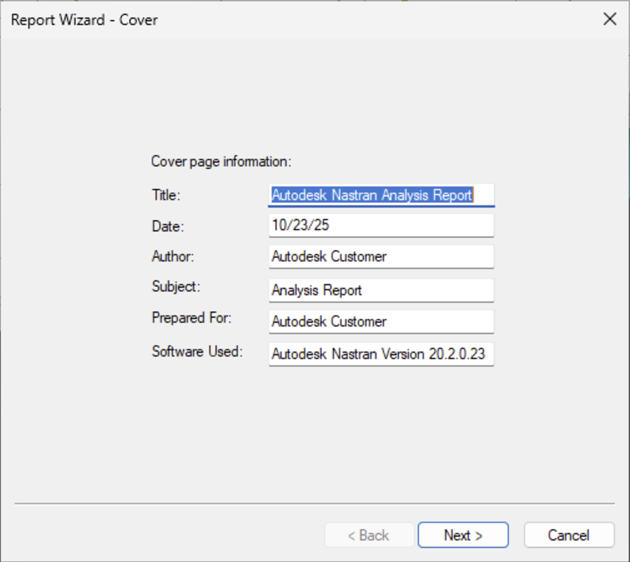Click the Software Used input field
This screenshot has width=630, height=562.
pos(381,354)
